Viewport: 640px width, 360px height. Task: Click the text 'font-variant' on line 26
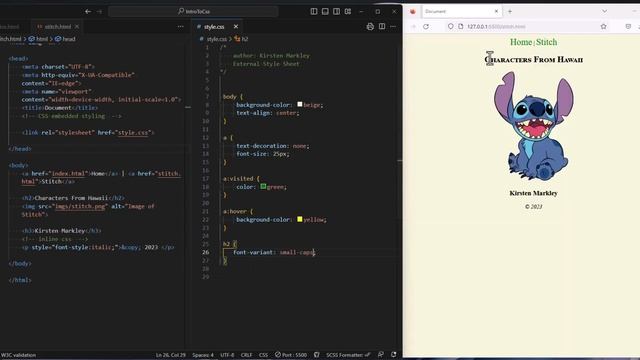(253, 252)
